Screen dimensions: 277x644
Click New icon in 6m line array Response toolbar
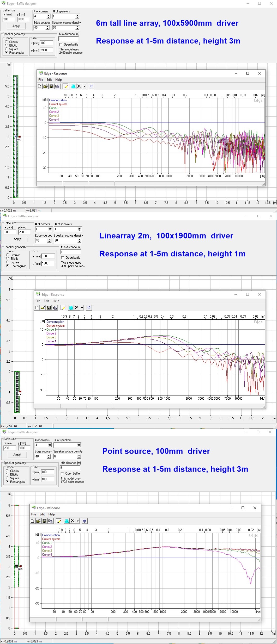[40, 86]
